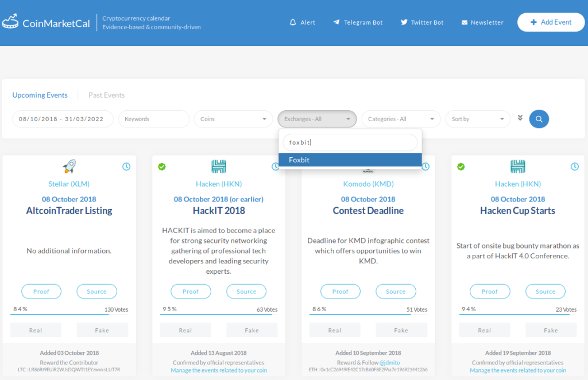The image size is (588, 380).
Task: Vote Real on Hacken Cup Starts
Action: (484, 330)
